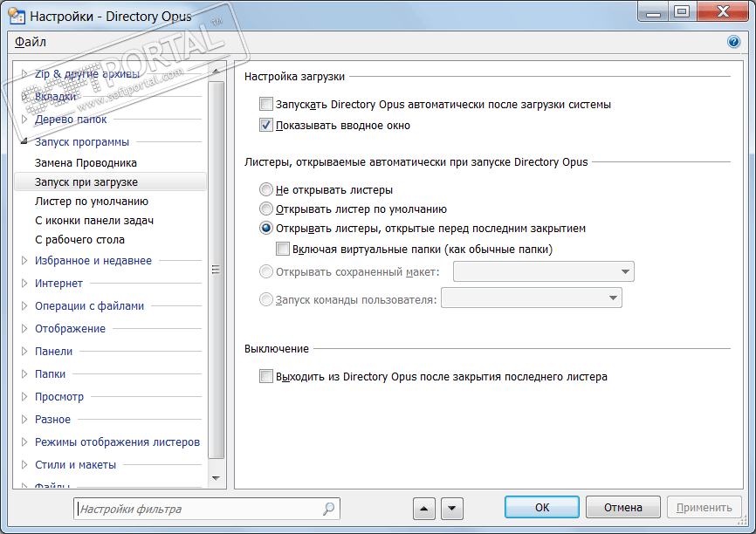756x534 pixels.
Task: Open the user command dropdown
Action: click(x=532, y=298)
